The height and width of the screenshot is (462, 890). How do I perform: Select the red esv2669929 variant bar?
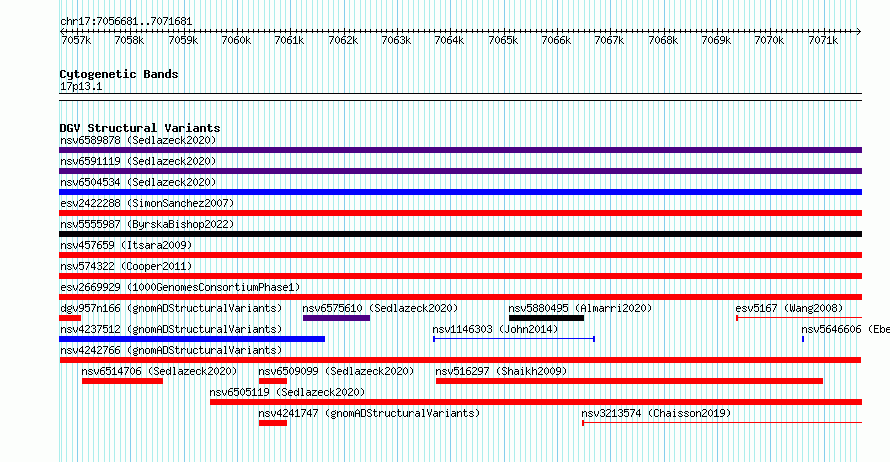[x=460, y=297]
